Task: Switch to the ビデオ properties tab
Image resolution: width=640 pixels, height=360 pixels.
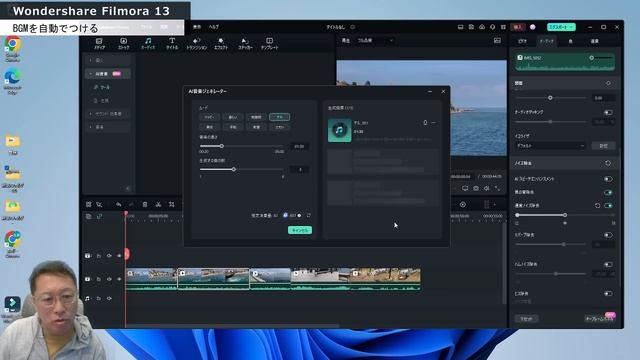Action: click(522, 41)
